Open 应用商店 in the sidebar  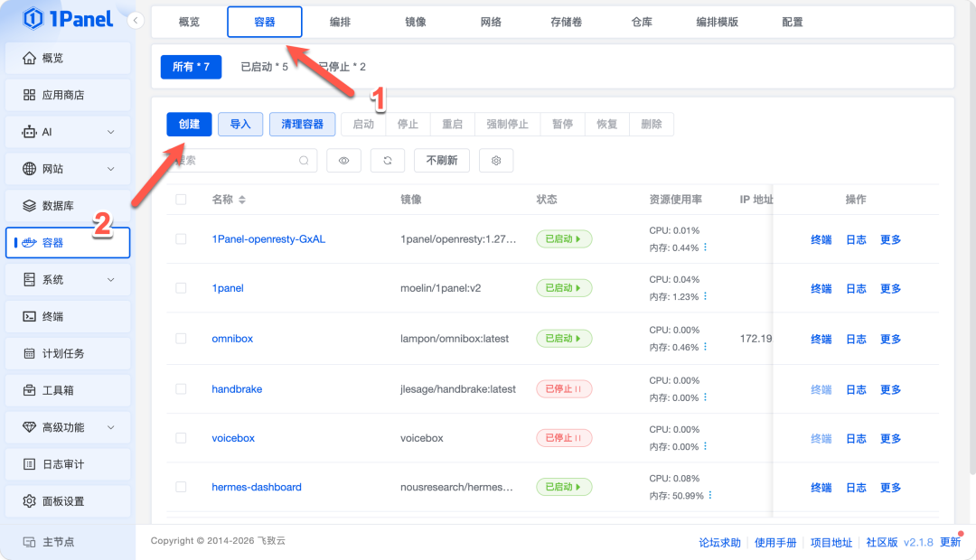(68, 95)
